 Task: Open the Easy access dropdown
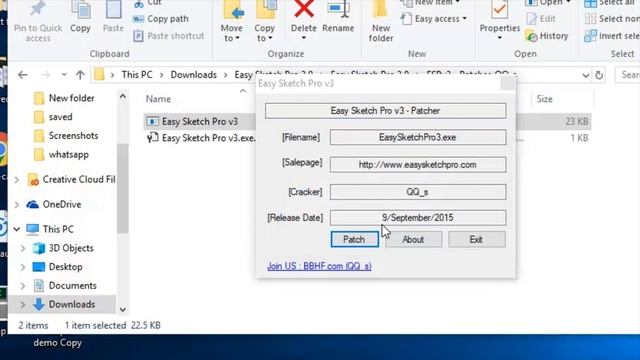click(434, 19)
